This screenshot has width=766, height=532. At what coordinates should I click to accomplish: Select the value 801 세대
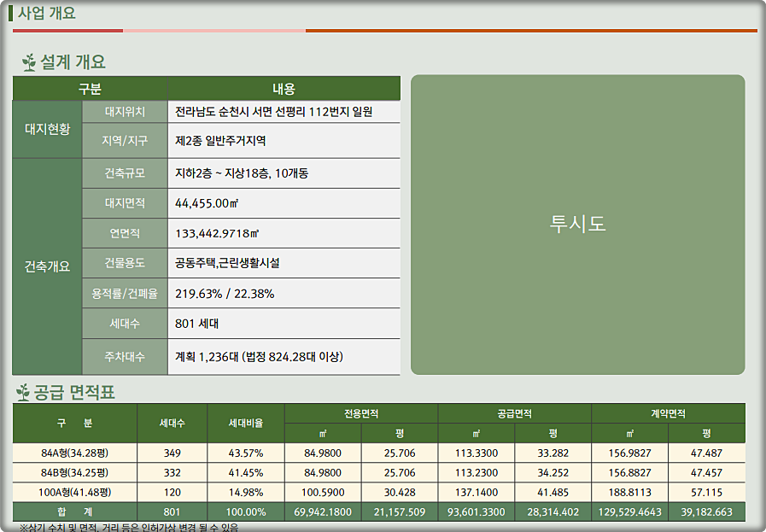[x=197, y=324]
